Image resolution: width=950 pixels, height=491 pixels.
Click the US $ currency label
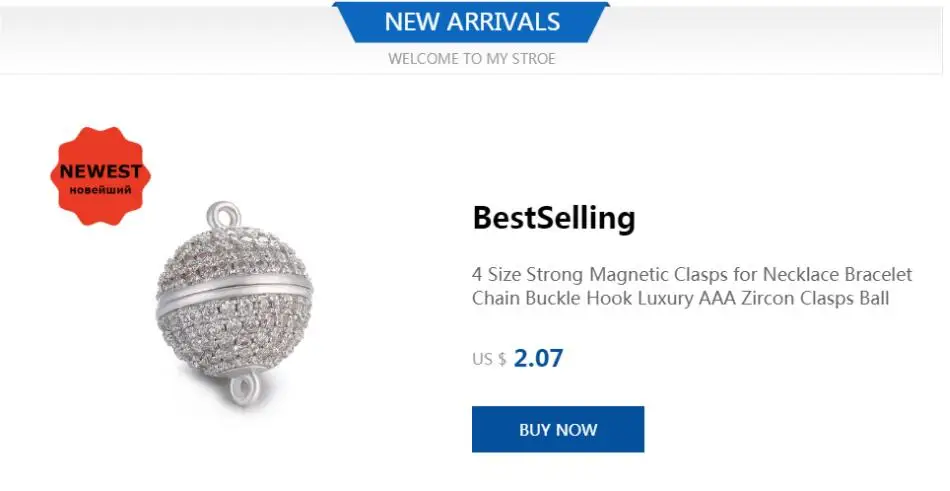pyautogui.click(x=489, y=359)
